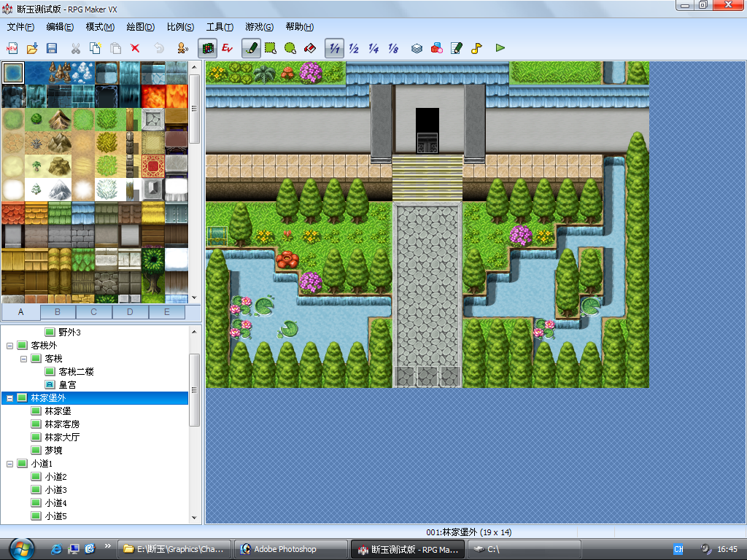The width and height of the screenshot is (747, 560).
Task: Collapse the 客栈外 map tree node
Action: pos(9,346)
